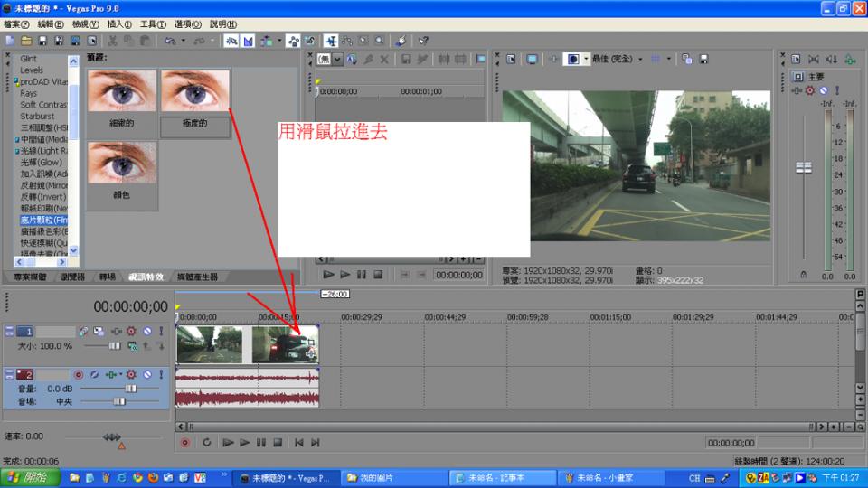The height and width of the screenshot is (488, 868).
Task: Mute audio track 2
Action: [146, 373]
